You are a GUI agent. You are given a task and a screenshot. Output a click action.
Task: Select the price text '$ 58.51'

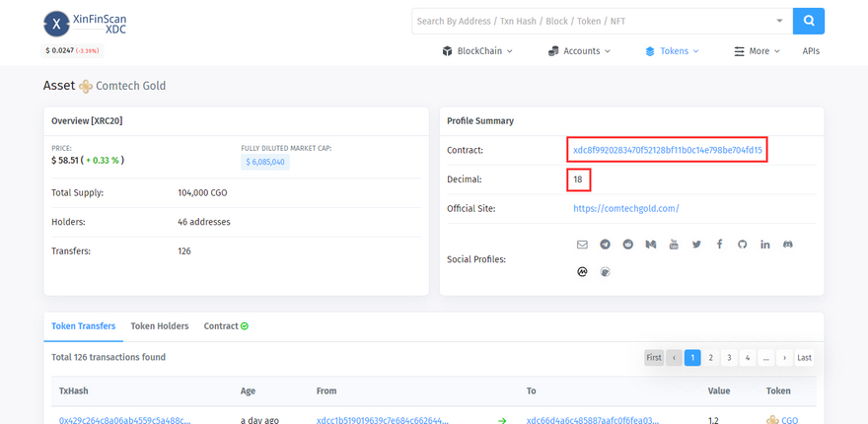(x=65, y=160)
